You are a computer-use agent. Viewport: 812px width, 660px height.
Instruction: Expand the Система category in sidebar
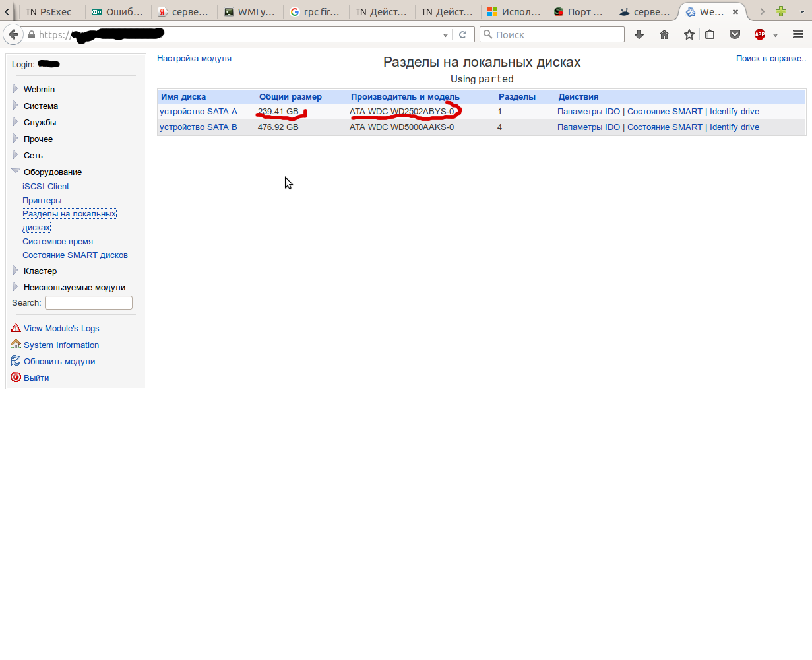40,106
